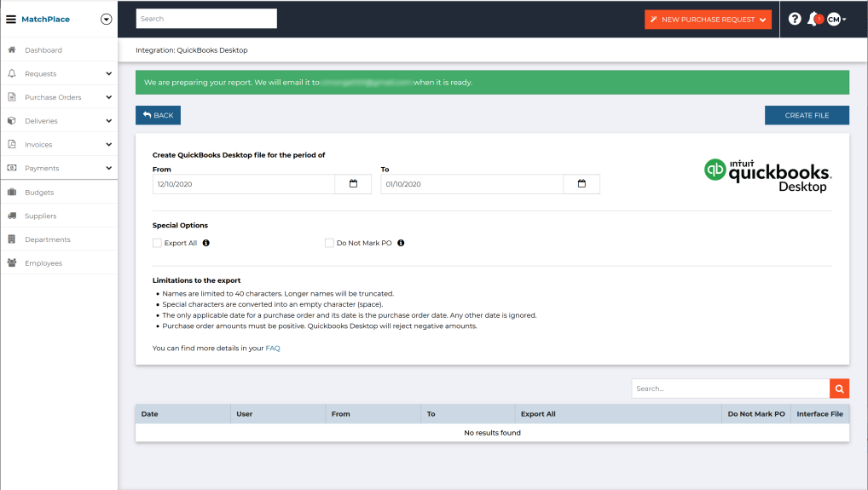Click the Export All info icon
The image size is (868, 490).
206,243
